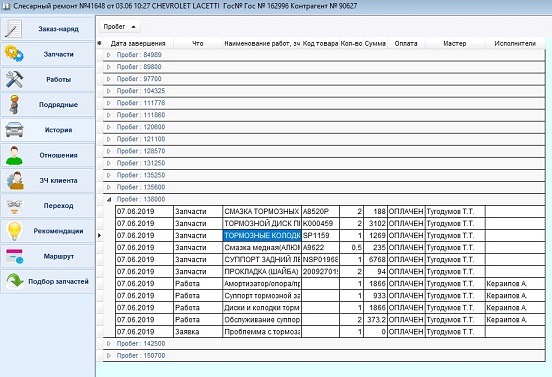552x377 pixels.
Task: Select product code K000459 cell
Action: point(320,224)
